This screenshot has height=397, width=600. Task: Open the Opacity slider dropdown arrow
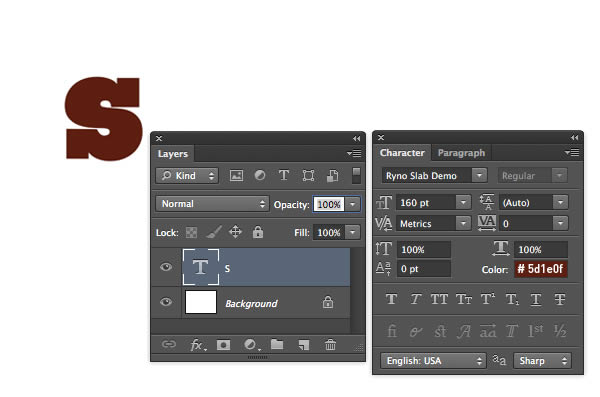[x=352, y=204]
